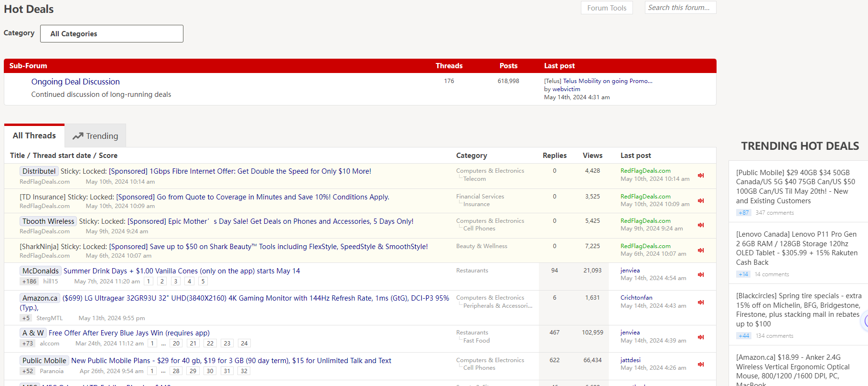
Task: Jump to last post in TD Insurance thread
Action: (x=701, y=201)
